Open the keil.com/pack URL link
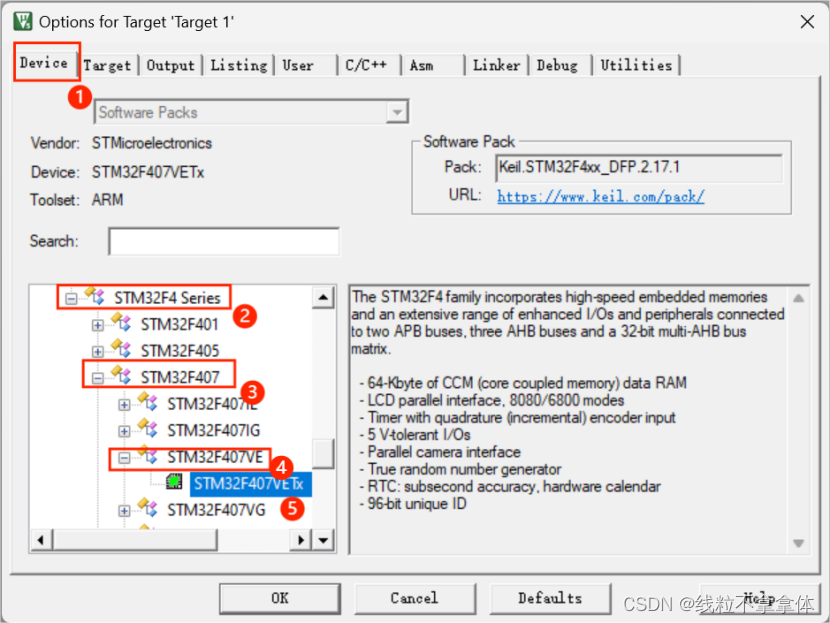This screenshot has width=830, height=623. coord(601,197)
